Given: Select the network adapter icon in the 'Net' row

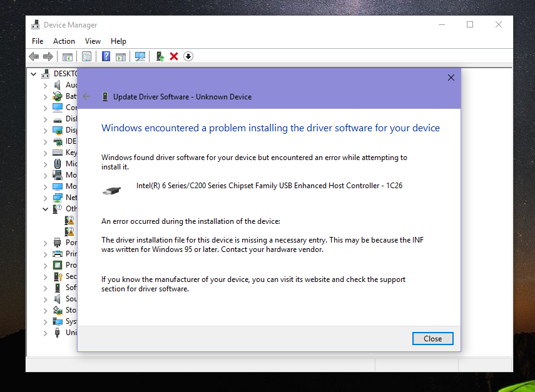Looking at the screenshot, I should tap(58, 198).
